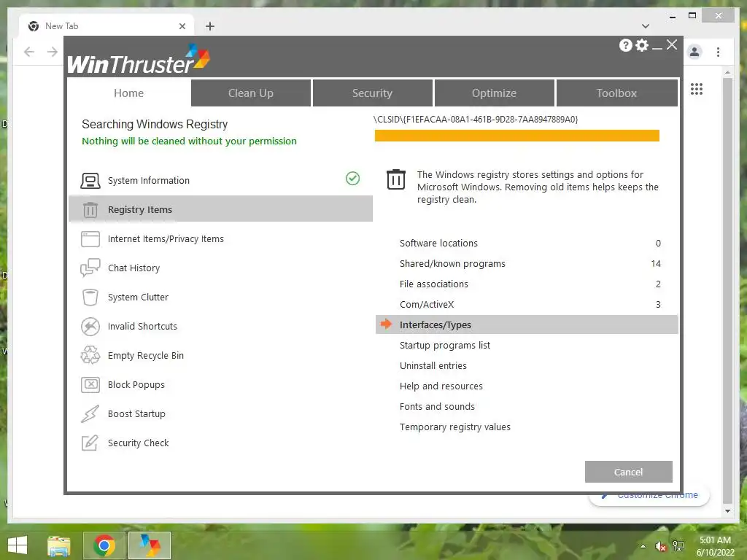
Task: Click 'Nothing will be cleaned' green notice
Action: tap(189, 141)
